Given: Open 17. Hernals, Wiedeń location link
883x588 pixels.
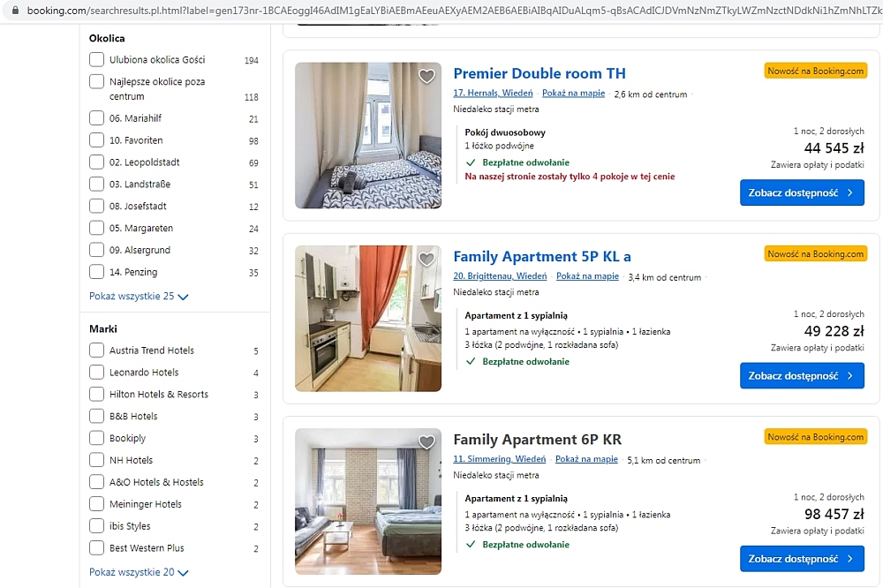Looking at the screenshot, I should [493, 93].
